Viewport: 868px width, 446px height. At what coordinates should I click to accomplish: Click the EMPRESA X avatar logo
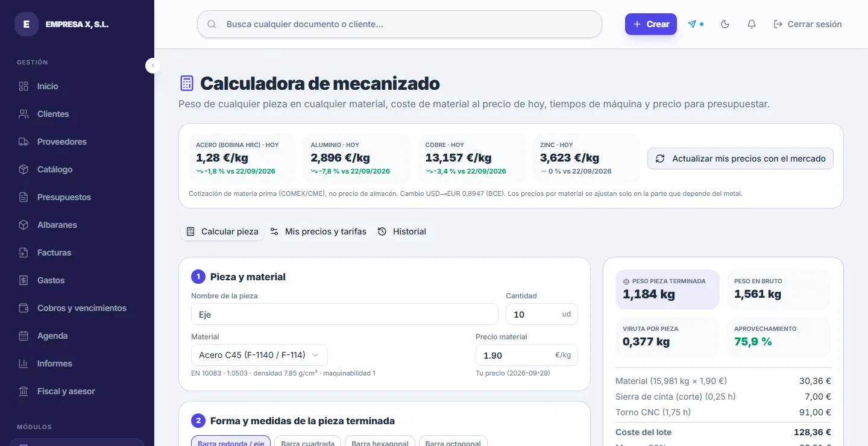click(26, 24)
